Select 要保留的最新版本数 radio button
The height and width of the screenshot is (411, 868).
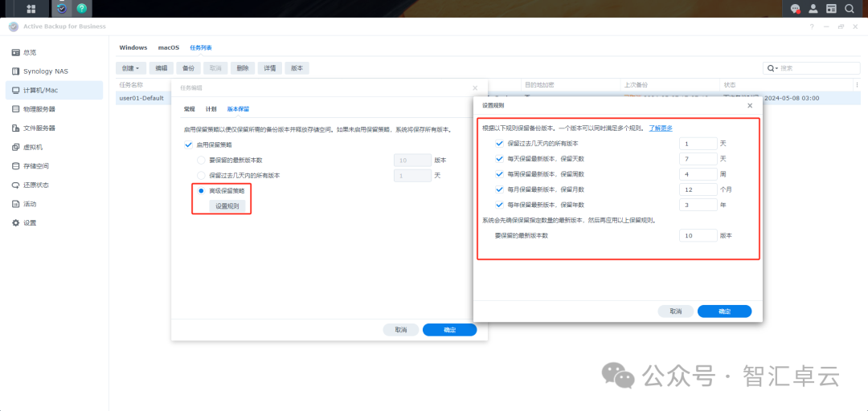201,160
